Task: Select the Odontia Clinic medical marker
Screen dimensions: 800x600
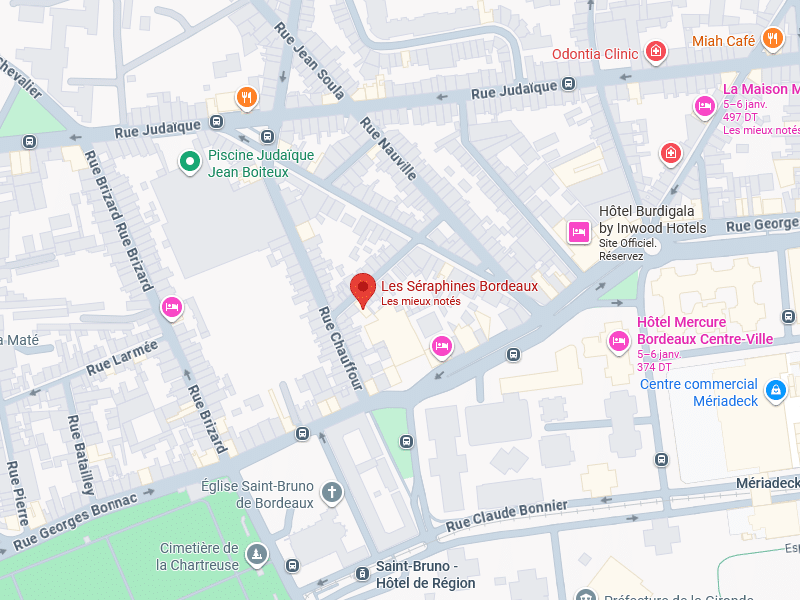Action: [x=656, y=53]
